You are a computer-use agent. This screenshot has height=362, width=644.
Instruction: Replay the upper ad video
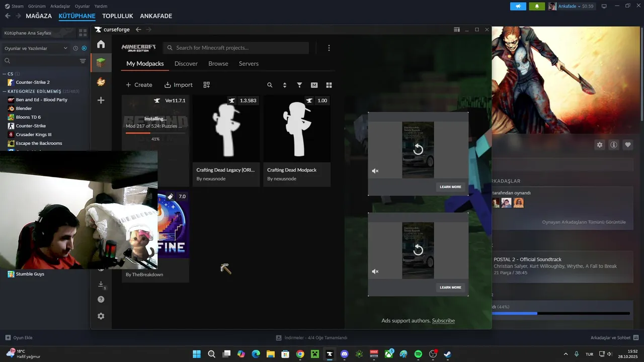pos(418,149)
